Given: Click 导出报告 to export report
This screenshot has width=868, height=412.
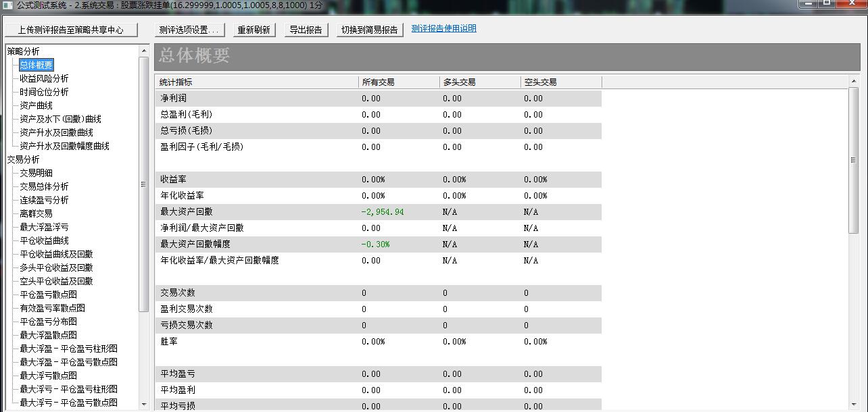Looking at the screenshot, I should pos(306,30).
